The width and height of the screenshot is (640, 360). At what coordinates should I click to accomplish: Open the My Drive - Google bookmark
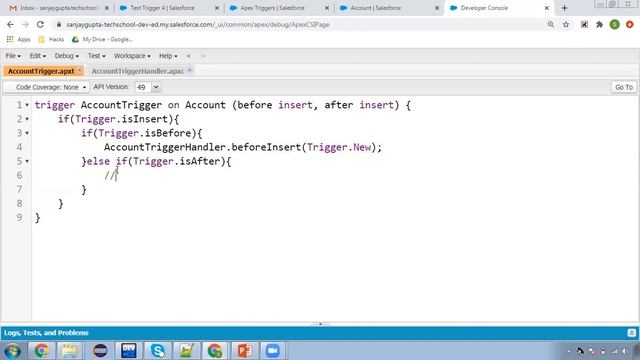tap(102, 40)
